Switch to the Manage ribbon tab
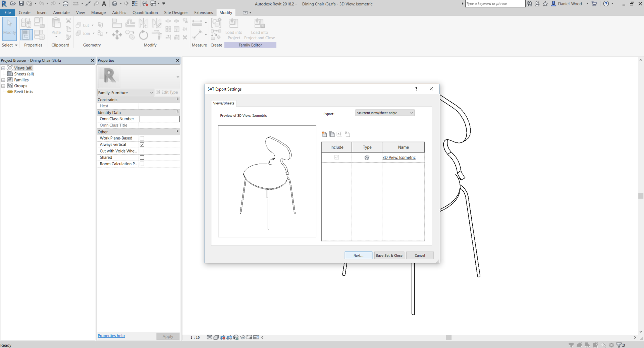The height and width of the screenshot is (348, 644). pyautogui.click(x=98, y=13)
